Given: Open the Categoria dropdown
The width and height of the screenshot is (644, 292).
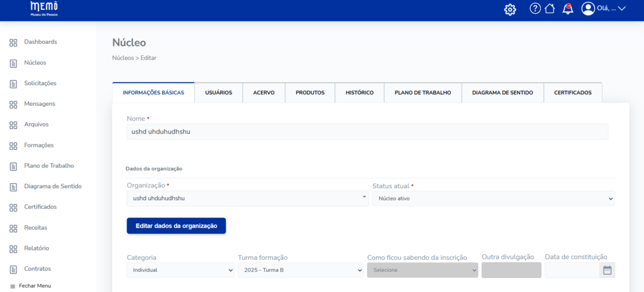Looking at the screenshot, I should (180, 270).
